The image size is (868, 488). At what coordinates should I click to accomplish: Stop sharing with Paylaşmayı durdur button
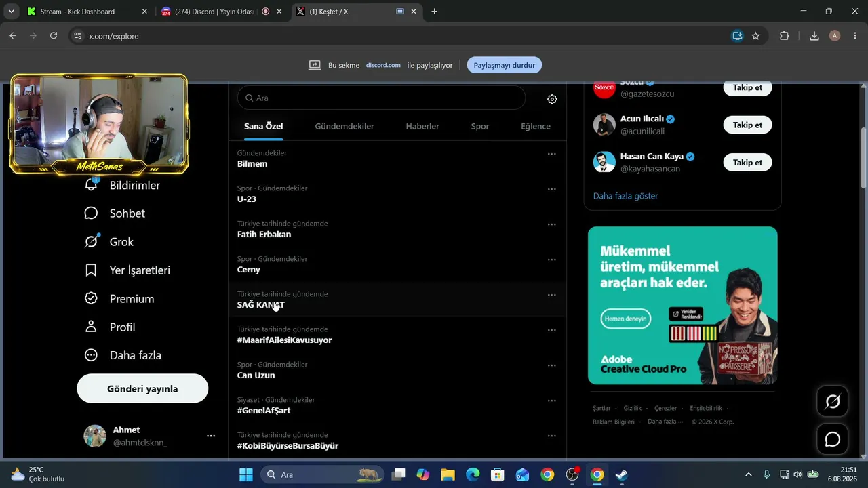point(505,65)
